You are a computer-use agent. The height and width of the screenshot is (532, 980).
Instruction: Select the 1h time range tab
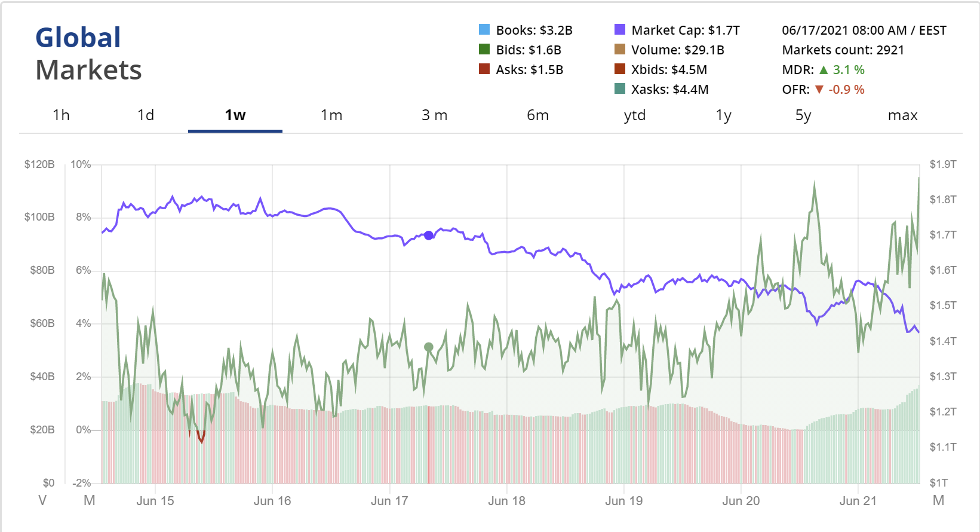[61, 115]
